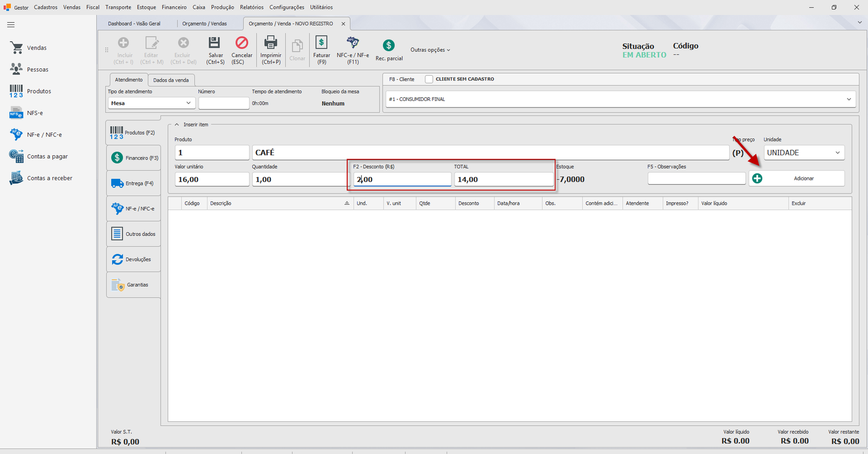Click the F5 - Observações input field

[697, 178]
